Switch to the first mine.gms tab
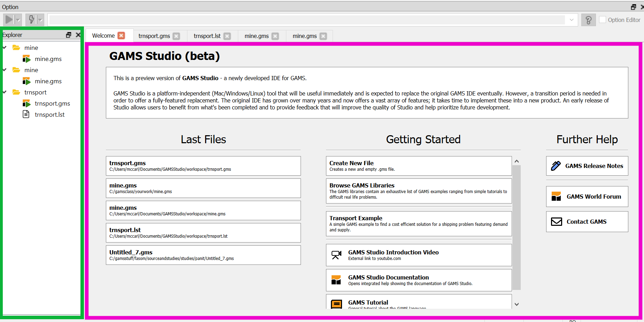Screen dimensions: 644x322 click(257, 36)
